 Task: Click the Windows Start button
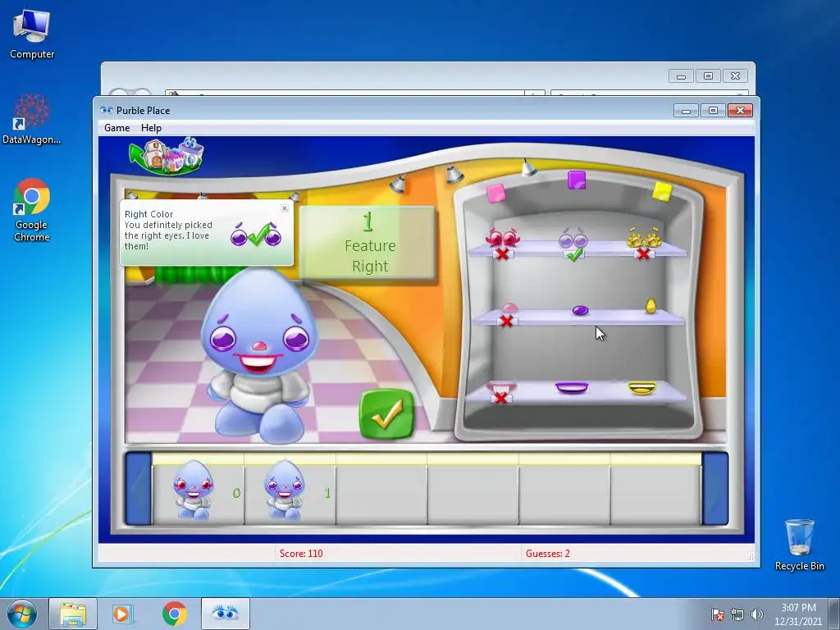pos(22,614)
